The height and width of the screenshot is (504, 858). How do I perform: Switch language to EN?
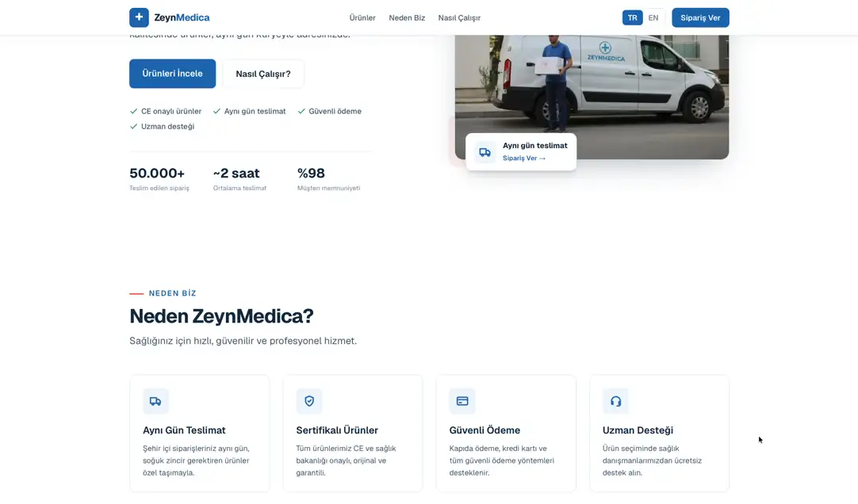point(653,17)
